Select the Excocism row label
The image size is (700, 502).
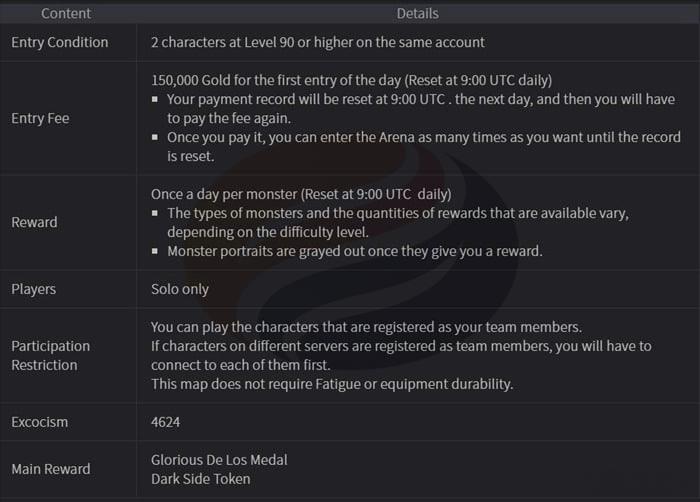40,422
